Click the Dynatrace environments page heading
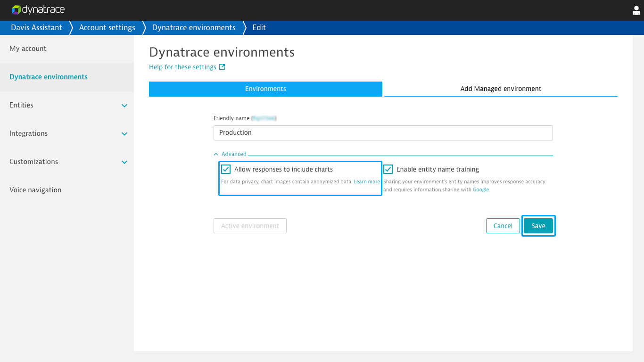Viewport: 644px width, 362px height. click(x=222, y=52)
